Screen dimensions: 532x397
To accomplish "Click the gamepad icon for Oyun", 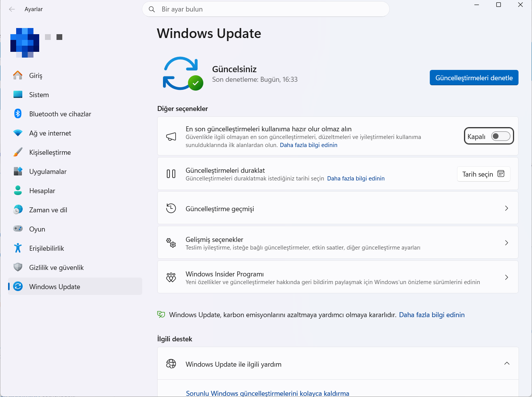I will pyautogui.click(x=18, y=229).
